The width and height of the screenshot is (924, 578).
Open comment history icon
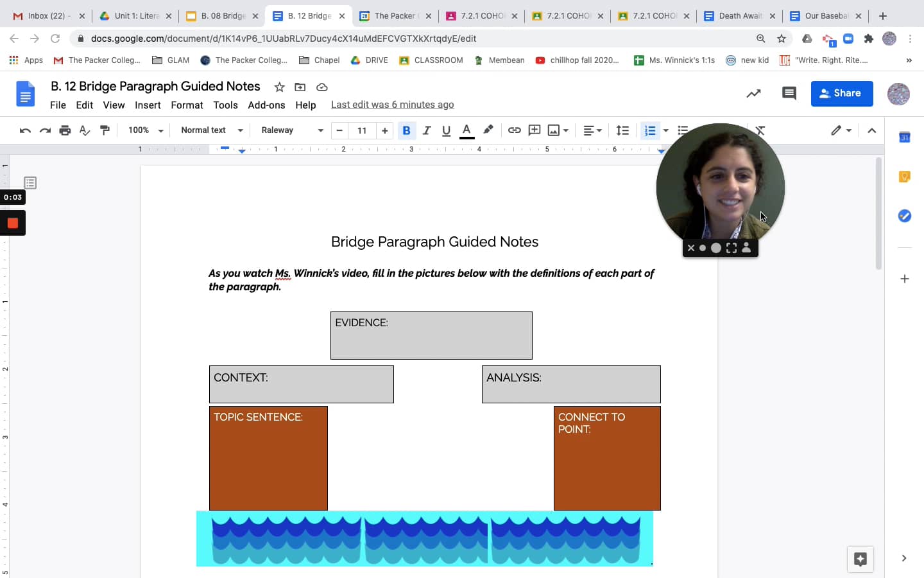point(789,93)
